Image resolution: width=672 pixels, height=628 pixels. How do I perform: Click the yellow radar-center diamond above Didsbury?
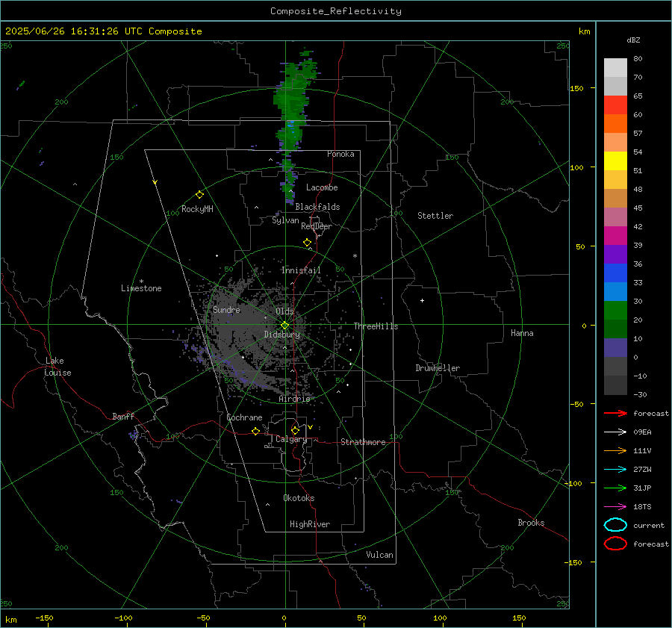(285, 326)
